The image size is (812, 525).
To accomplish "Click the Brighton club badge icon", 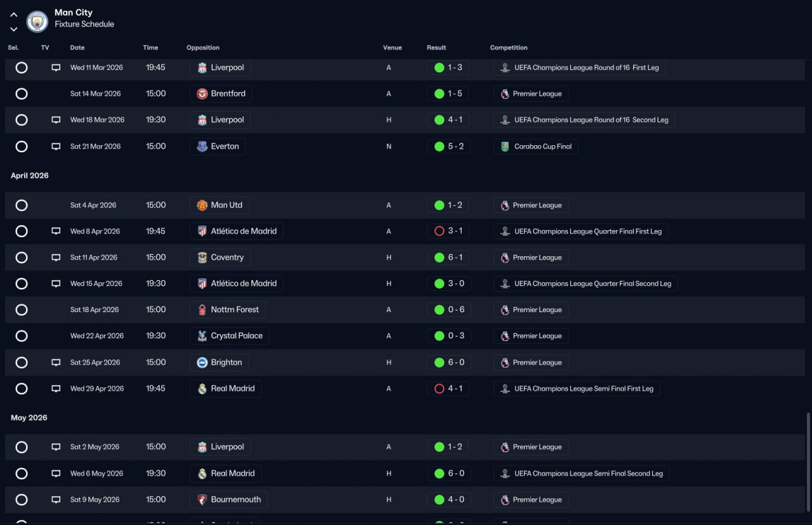I will 202,363.
